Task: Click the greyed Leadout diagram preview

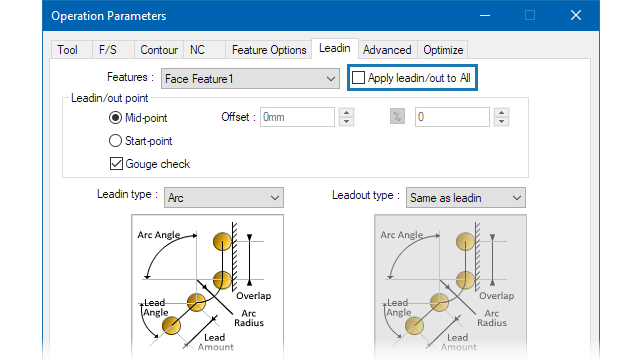Action: (x=450, y=286)
